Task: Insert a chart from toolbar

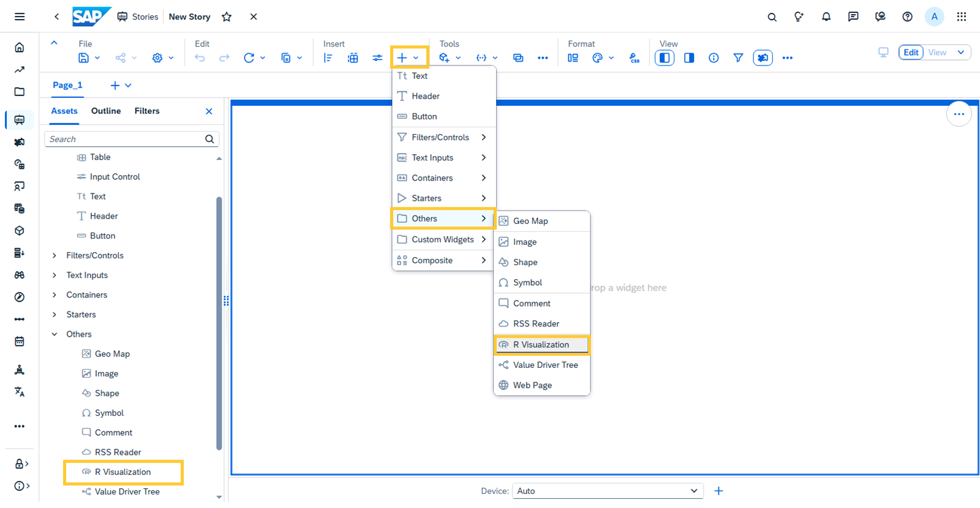Action: 328,58
